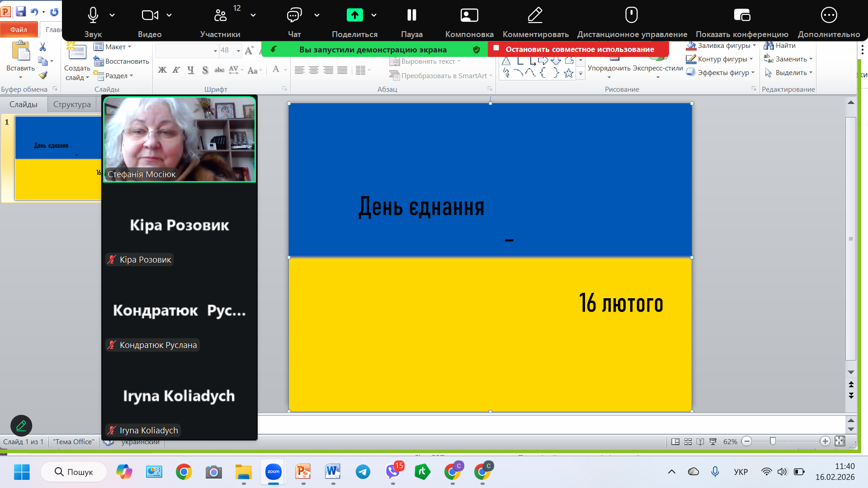The width and height of the screenshot is (868, 488).
Task: Click the Zoom Видео camera icon
Action: tap(150, 15)
